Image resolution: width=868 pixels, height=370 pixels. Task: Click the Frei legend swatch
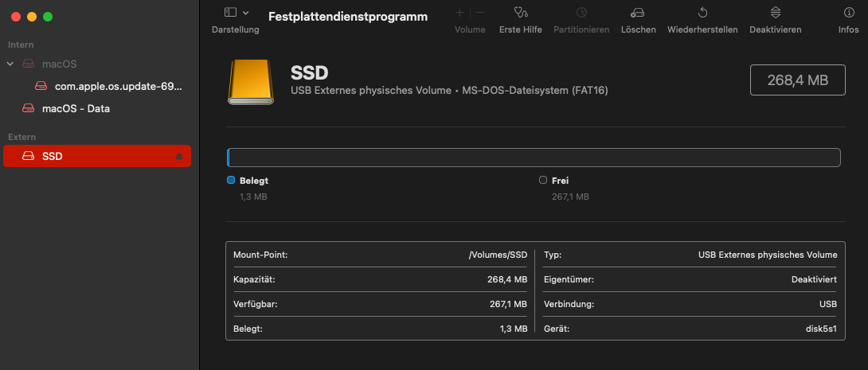(x=543, y=180)
